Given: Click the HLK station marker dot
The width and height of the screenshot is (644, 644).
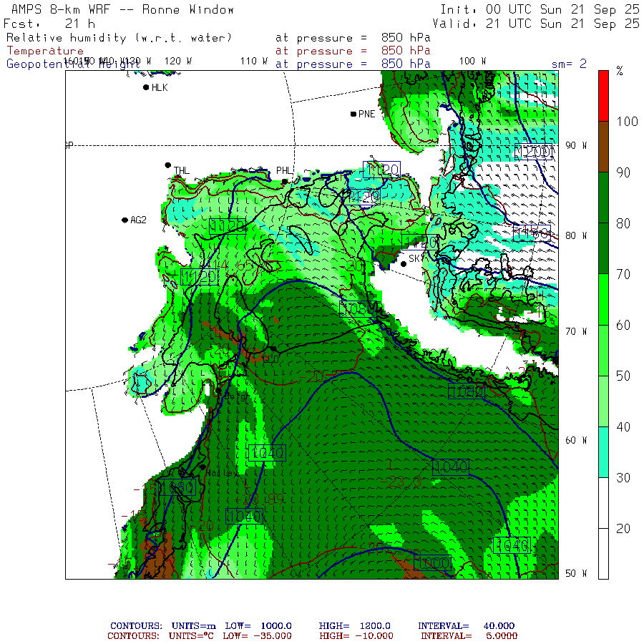Looking at the screenshot, I should click(146, 87).
